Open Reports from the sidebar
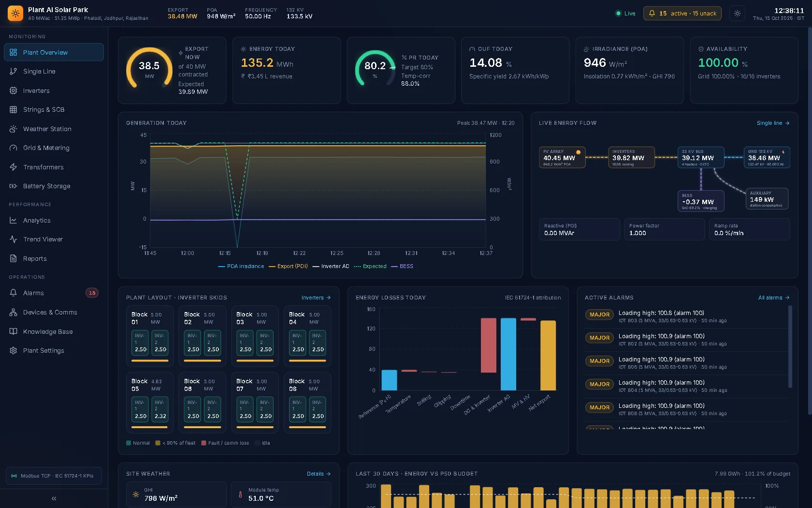The width and height of the screenshot is (812, 508). tap(54, 258)
